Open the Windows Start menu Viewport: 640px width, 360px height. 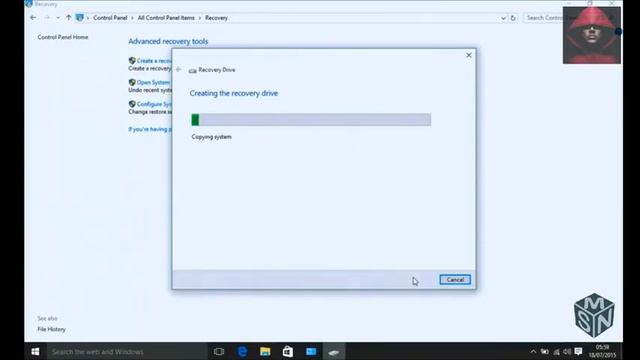click(x=35, y=351)
